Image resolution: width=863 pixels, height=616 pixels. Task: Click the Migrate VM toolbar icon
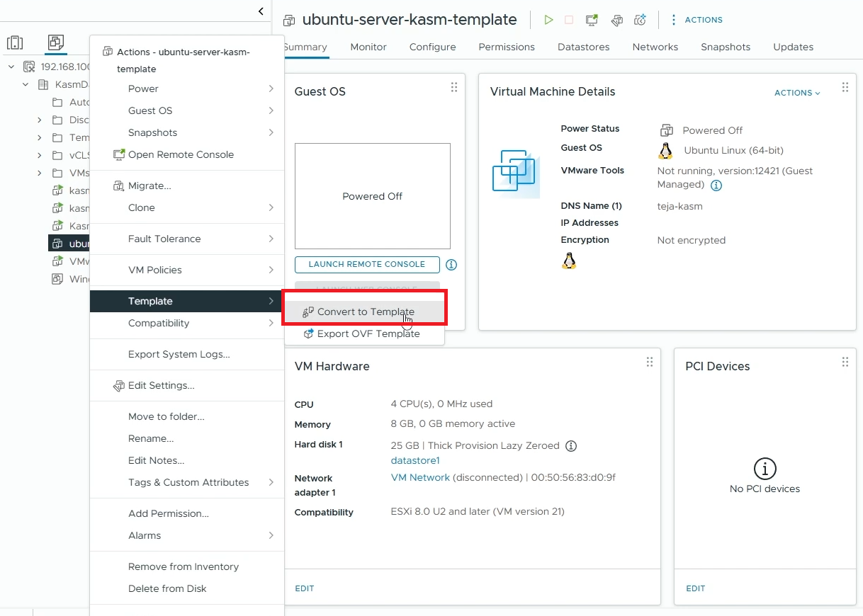[616, 20]
